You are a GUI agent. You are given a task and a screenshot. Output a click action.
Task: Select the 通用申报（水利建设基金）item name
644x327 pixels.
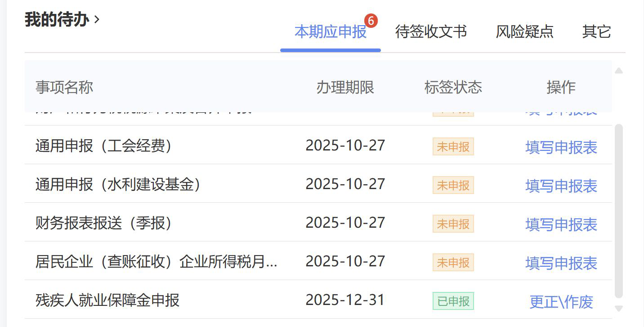(118, 185)
